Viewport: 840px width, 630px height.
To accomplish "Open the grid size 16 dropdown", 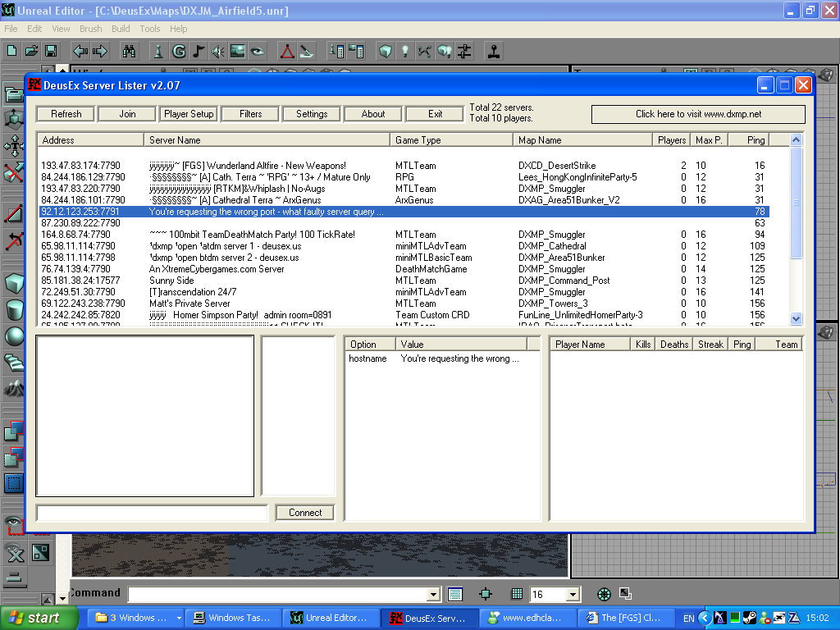I will tap(573, 594).
